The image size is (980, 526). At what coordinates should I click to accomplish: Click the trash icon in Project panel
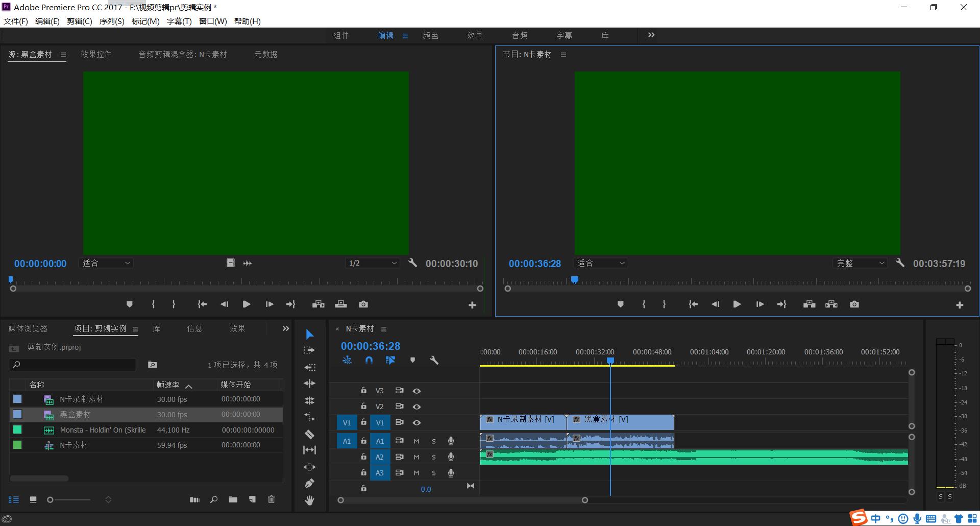(272, 499)
